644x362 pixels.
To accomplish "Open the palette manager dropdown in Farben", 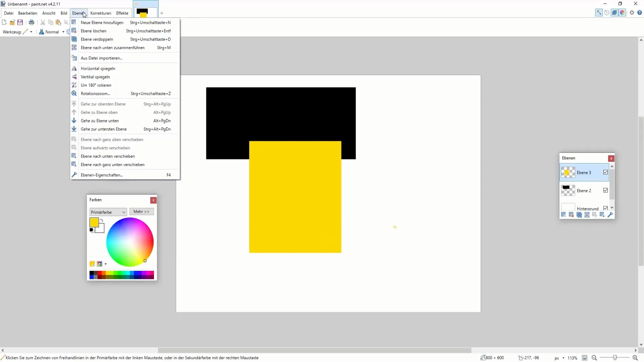I will [x=106, y=264].
